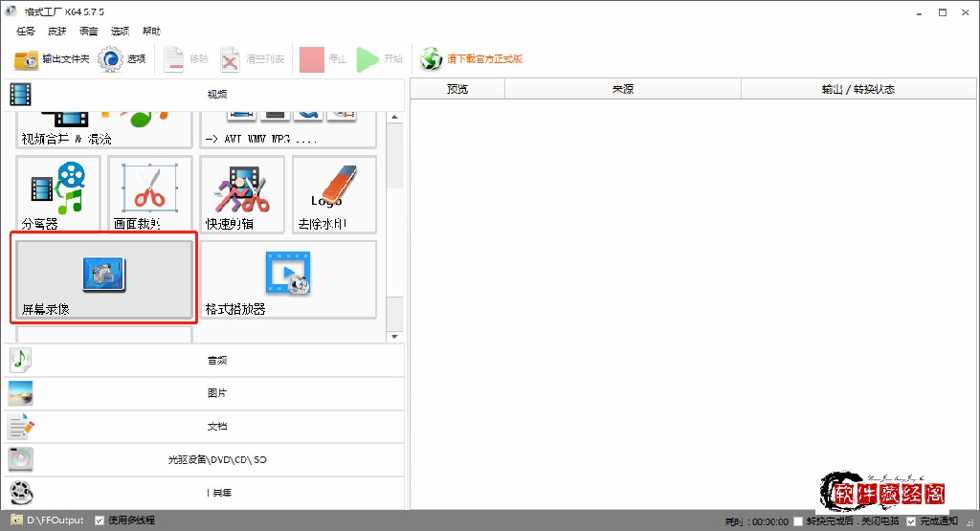Toggle the 使用多线程 checkbox
This screenshot has height=531, width=980.
(x=100, y=520)
